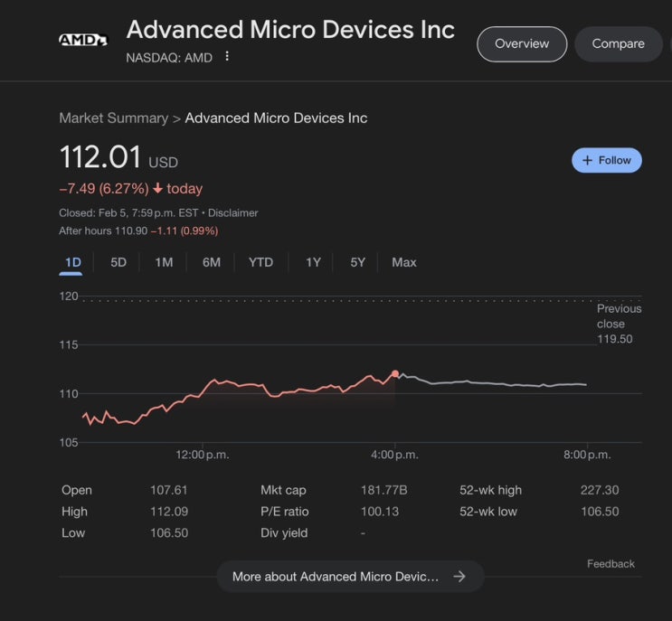Screen dimensions: 672x621
Task: Open More about Advanced Micro Devices
Action: point(351,577)
